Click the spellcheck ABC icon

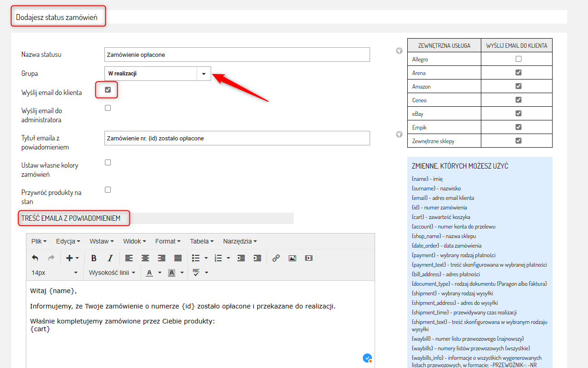[196, 273]
